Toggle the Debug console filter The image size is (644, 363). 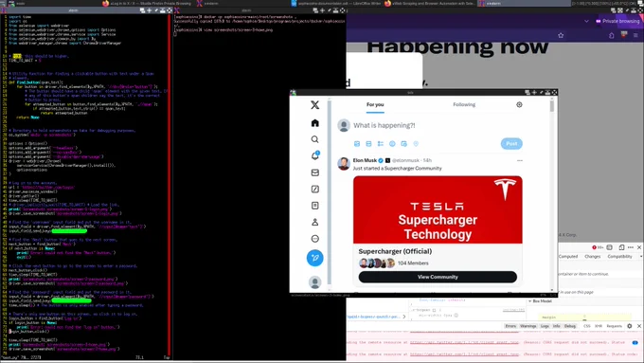(x=570, y=326)
